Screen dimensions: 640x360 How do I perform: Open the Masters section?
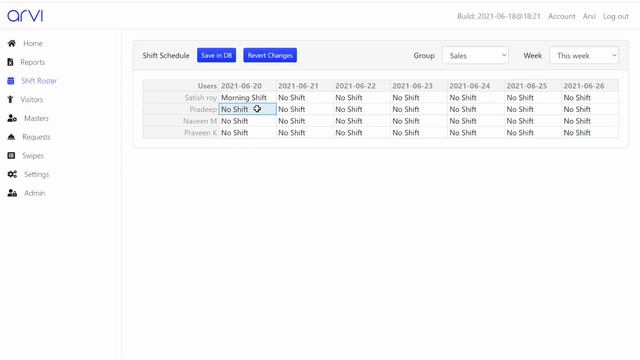click(36, 118)
